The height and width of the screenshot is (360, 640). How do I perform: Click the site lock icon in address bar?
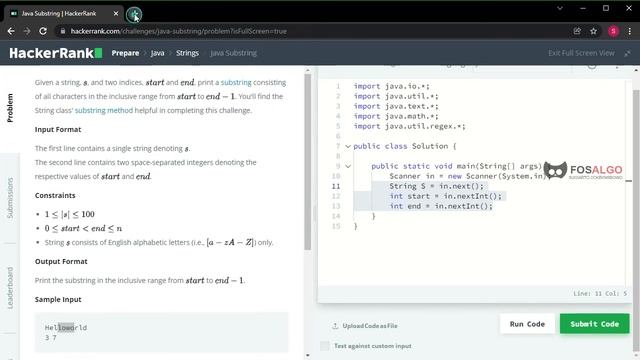62,31
